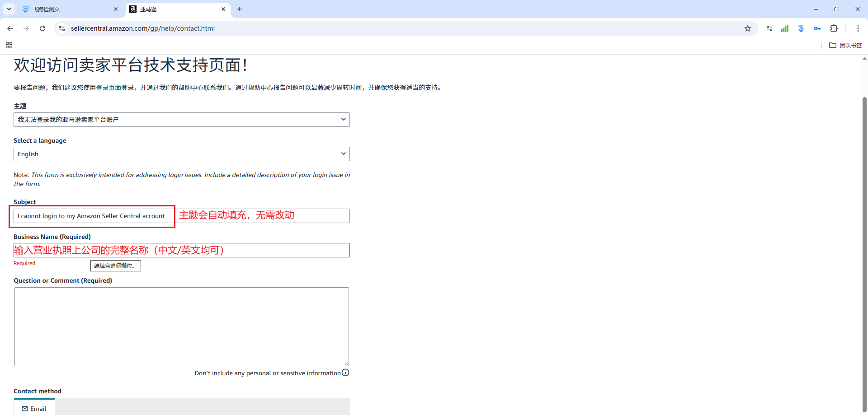This screenshot has height=415, width=868.
Task: Click the Contact method label
Action: click(x=38, y=391)
